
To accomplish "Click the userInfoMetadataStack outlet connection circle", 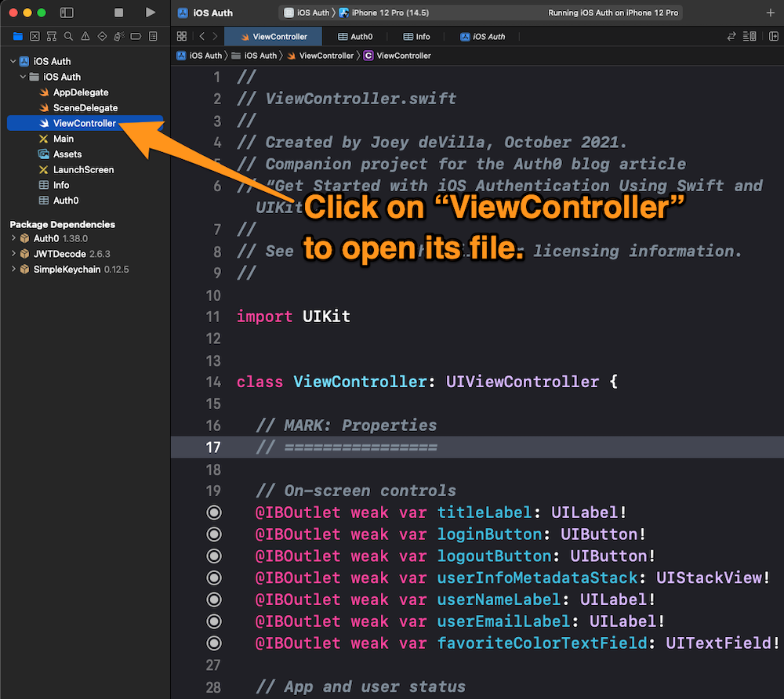I will 214,578.
